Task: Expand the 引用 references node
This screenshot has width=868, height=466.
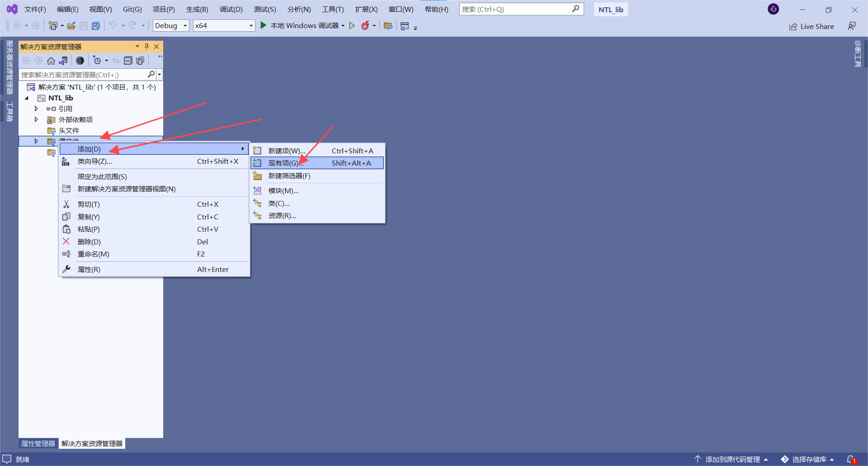Action: [x=36, y=109]
